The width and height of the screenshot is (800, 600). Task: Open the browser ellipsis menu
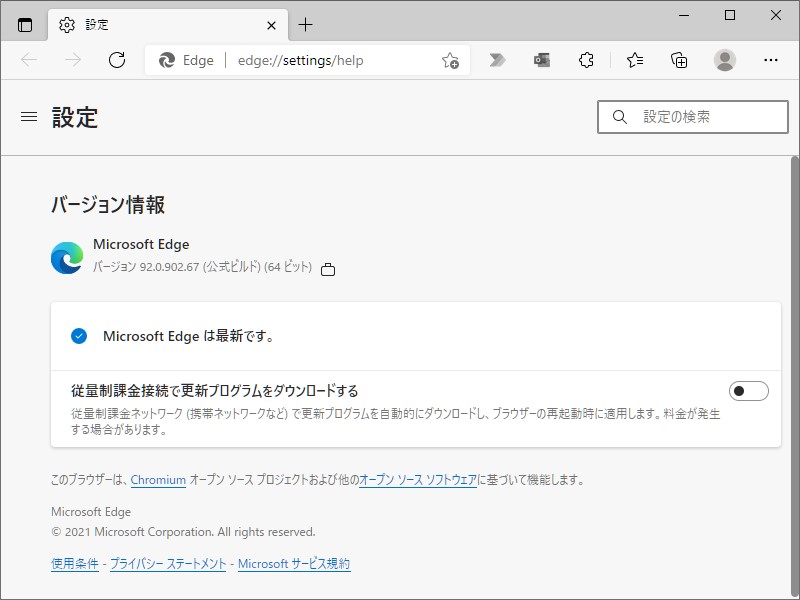(770, 60)
